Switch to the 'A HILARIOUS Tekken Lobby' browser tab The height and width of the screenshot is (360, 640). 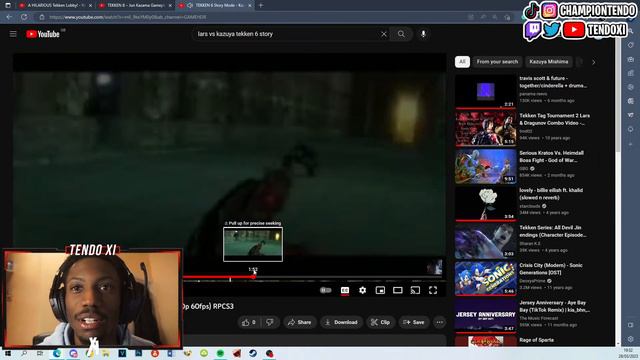55,6
